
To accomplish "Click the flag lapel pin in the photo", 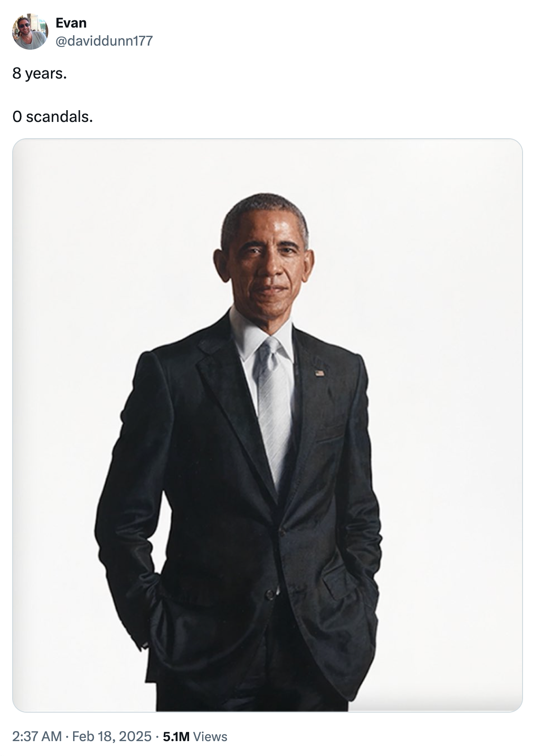I will (x=319, y=373).
